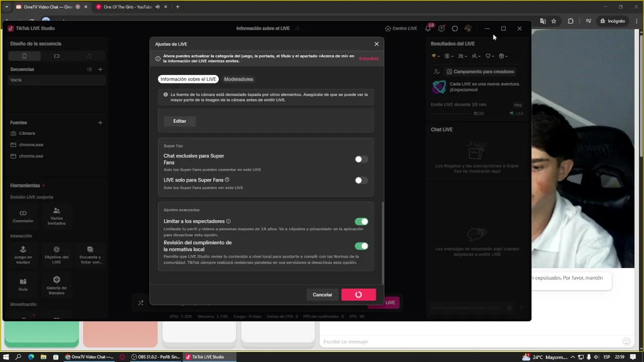
Task: Click the Editar button
Action: (180, 121)
